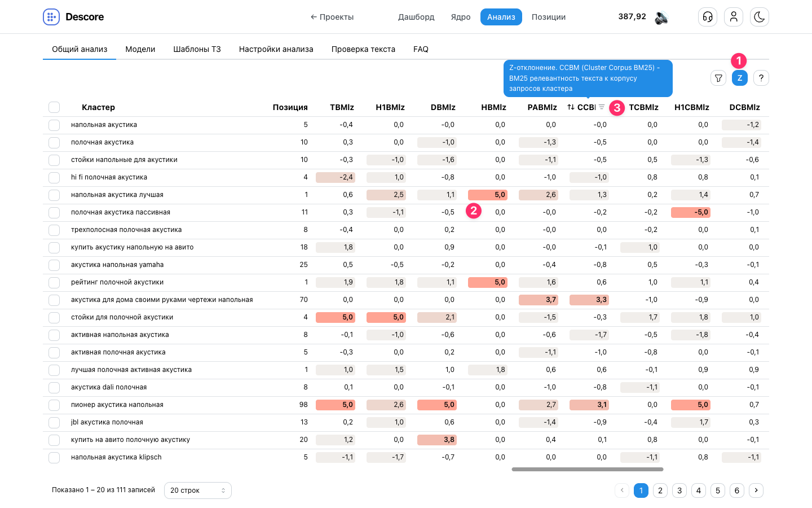Viewport: 812px width, 508px height.
Task: Go to page 2
Action: [x=660, y=491]
